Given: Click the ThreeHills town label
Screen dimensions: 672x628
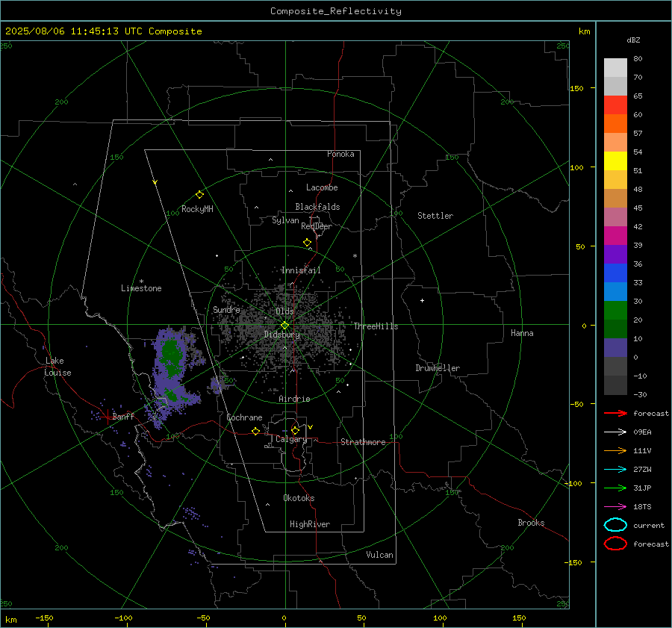Looking at the screenshot, I should click(376, 326).
